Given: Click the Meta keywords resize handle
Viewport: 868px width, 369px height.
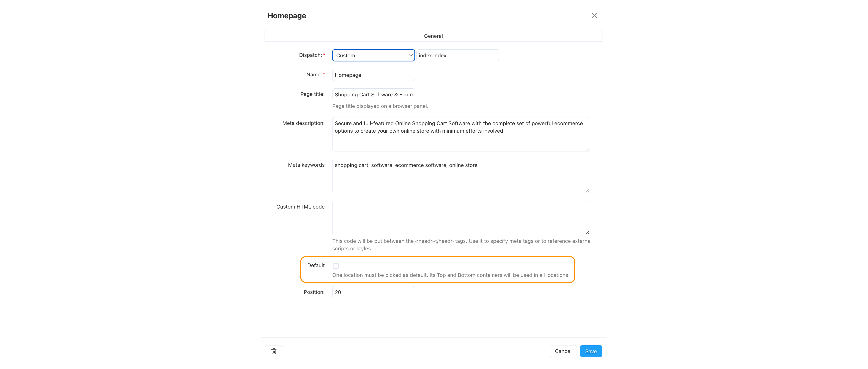Looking at the screenshot, I should (587, 191).
